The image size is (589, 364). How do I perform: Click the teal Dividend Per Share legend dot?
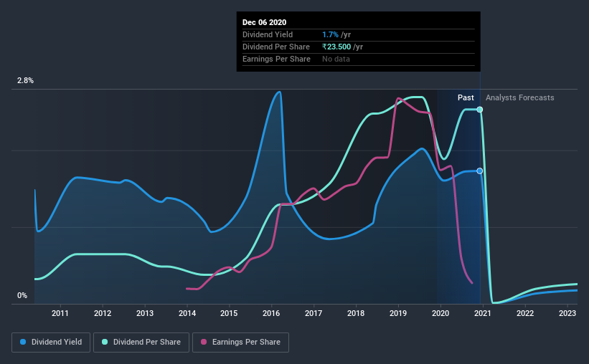point(105,342)
